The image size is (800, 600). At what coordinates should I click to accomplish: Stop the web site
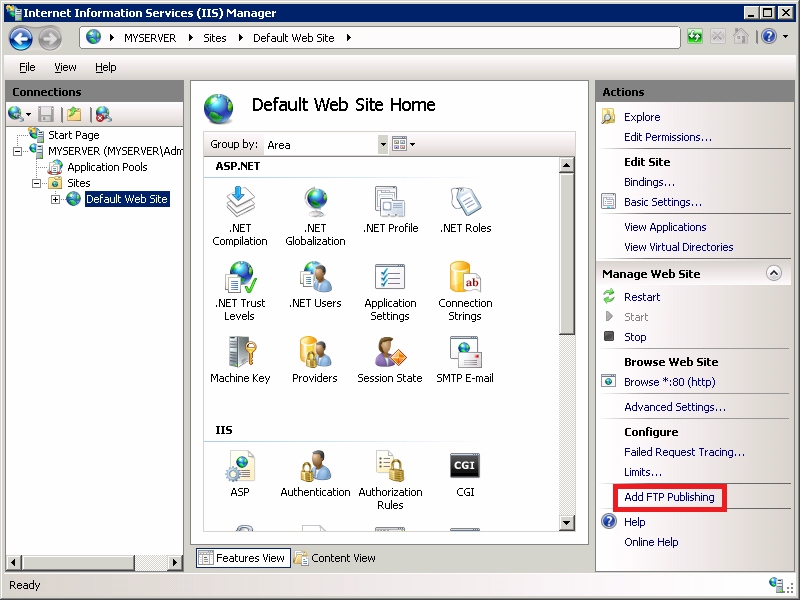click(x=635, y=337)
